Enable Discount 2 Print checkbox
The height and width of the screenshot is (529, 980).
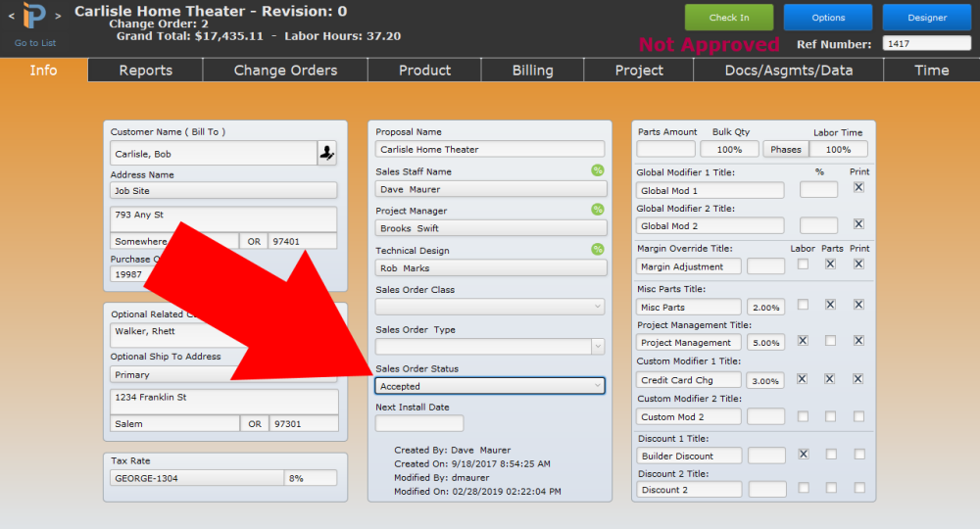pos(860,488)
